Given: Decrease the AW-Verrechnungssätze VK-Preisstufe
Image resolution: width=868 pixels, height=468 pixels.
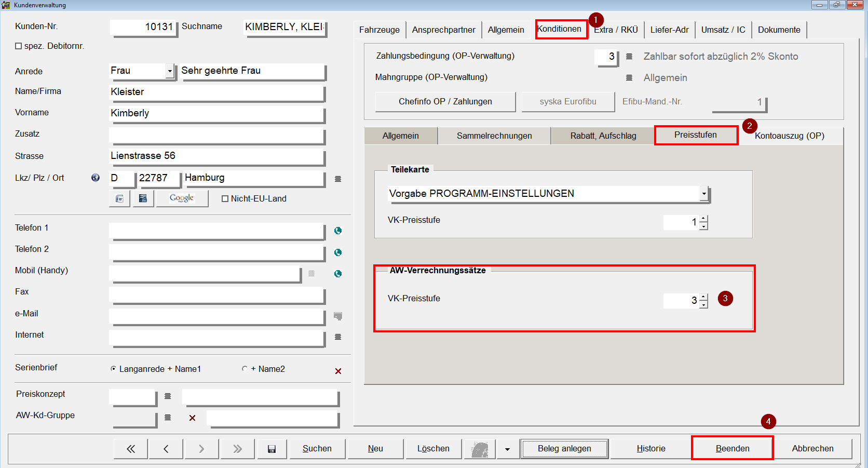Looking at the screenshot, I should pos(703,304).
